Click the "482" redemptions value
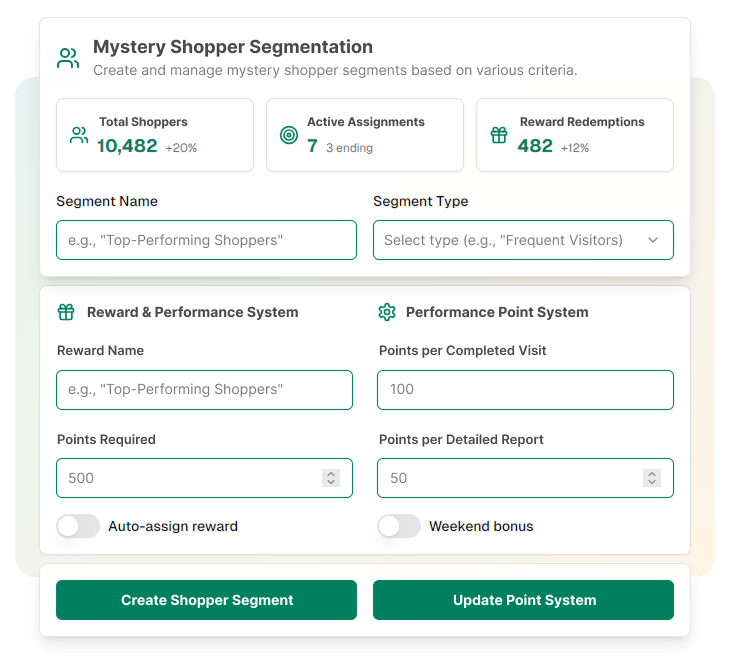 [x=535, y=146]
